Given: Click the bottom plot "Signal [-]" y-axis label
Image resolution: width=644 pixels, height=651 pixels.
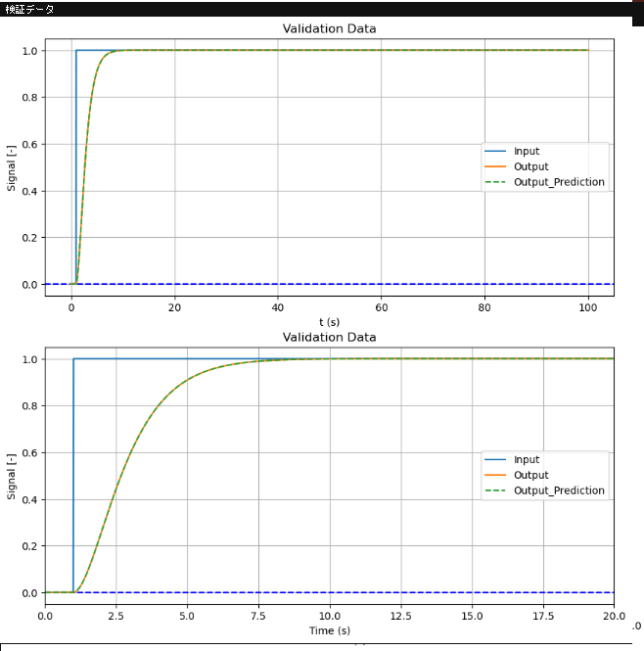Looking at the screenshot, I should tap(11, 476).
